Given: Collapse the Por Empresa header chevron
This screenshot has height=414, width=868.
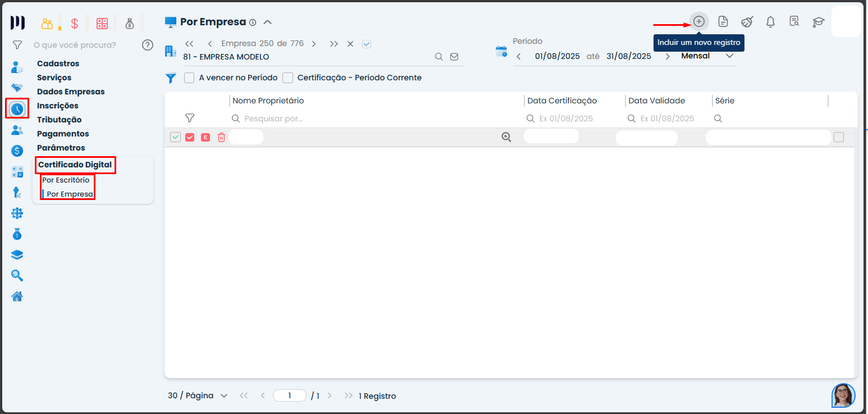Looking at the screenshot, I should (268, 22).
